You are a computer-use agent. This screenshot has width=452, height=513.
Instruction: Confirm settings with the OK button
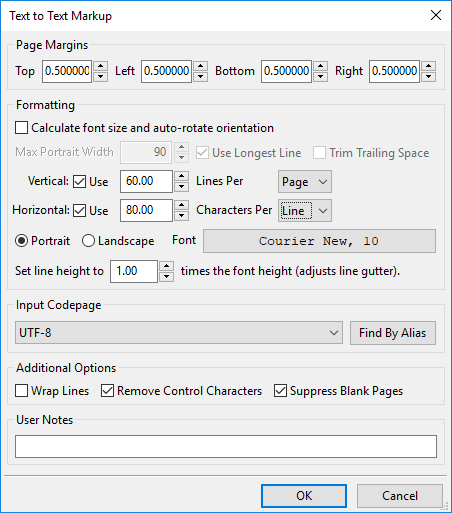coord(304,496)
